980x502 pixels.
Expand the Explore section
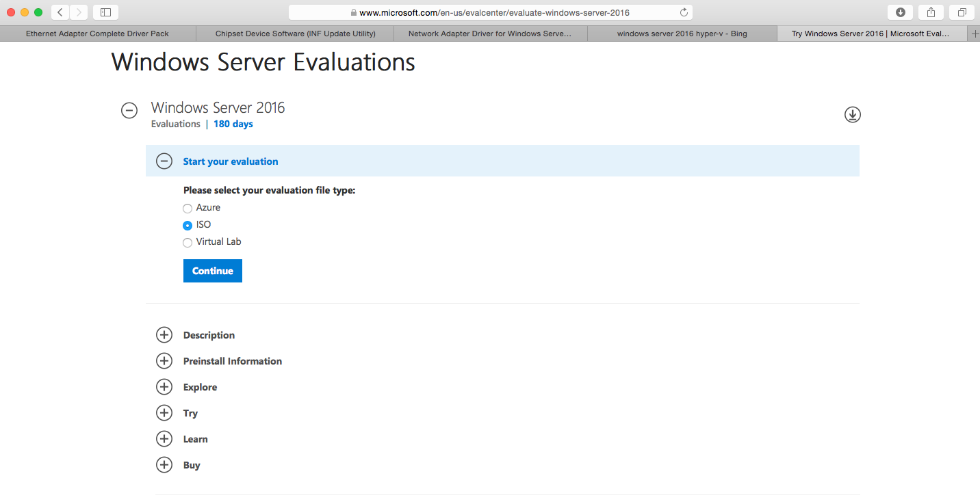point(164,387)
